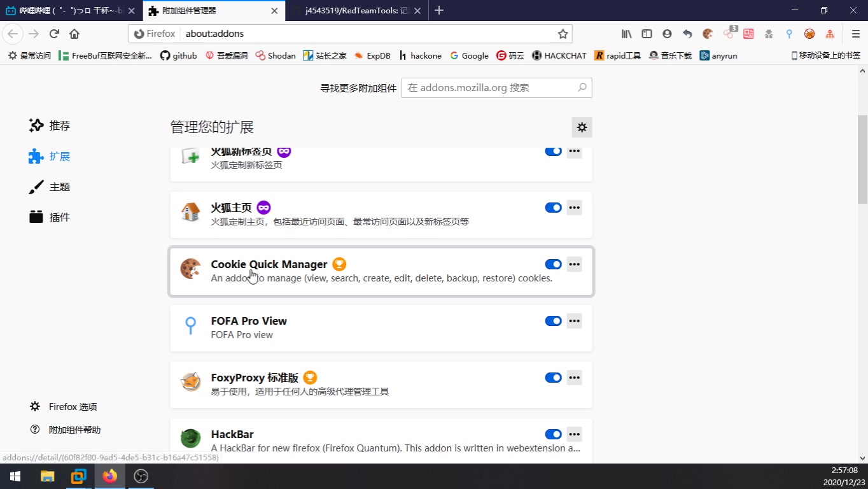Open more options for FoxyProxy 标准版
868x489 pixels.
pos(574,377)
